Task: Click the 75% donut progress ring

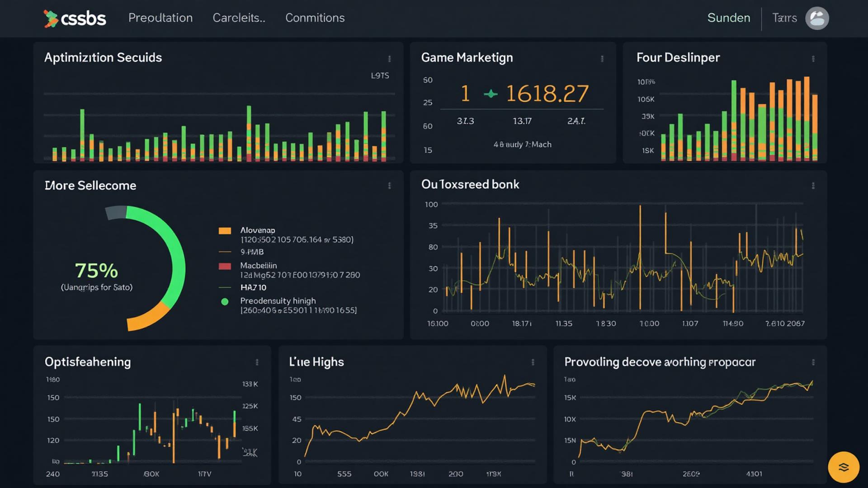Action: pyautogui.click(x=178, y=267)
